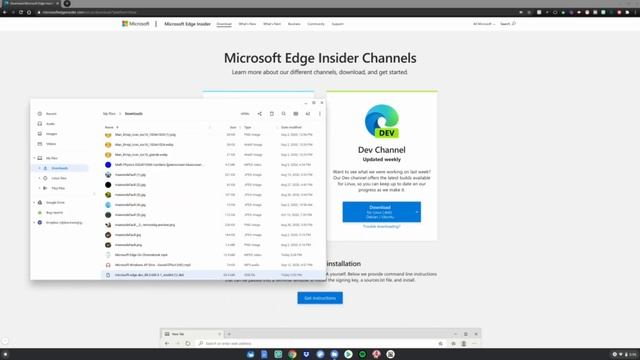This screenshot has height=360, width=640.
Task: Select Downloads folder in Files sidebar
Action: [60, 168]
